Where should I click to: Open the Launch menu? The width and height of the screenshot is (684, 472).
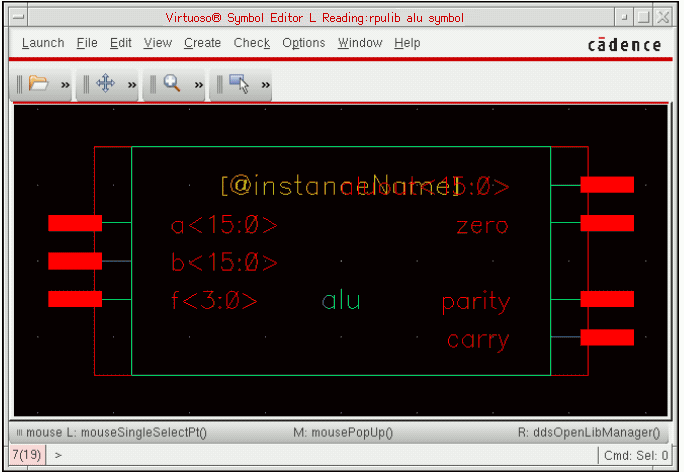[43, 43]
